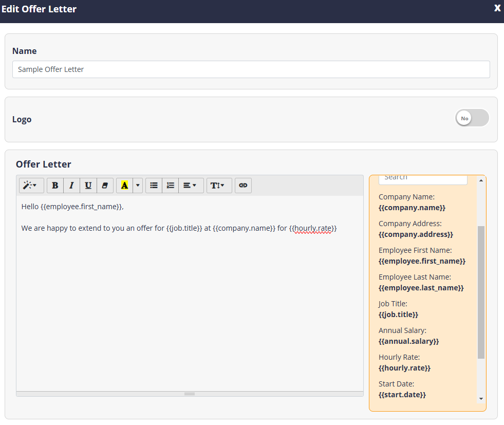The image size is (504, 425).
Task: Open the magic wand style dropdown
Action: click(x=31, y=186)
